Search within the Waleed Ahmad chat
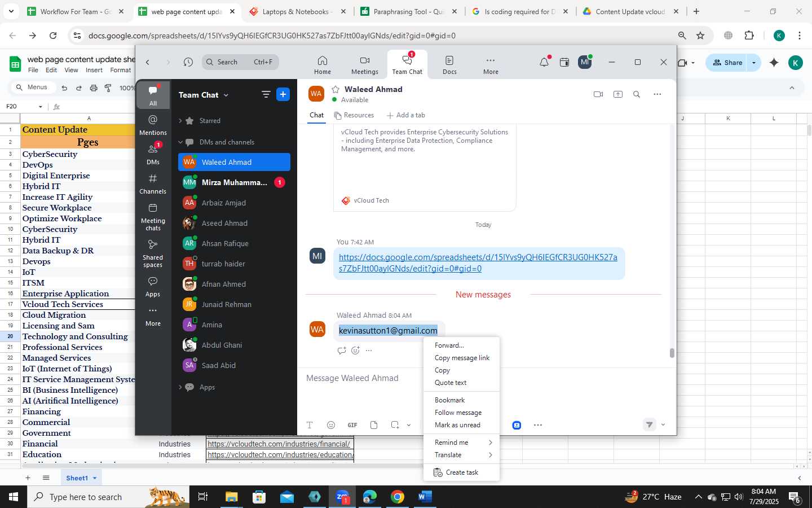Screen dimensions: 812x508 click(637, 94)
